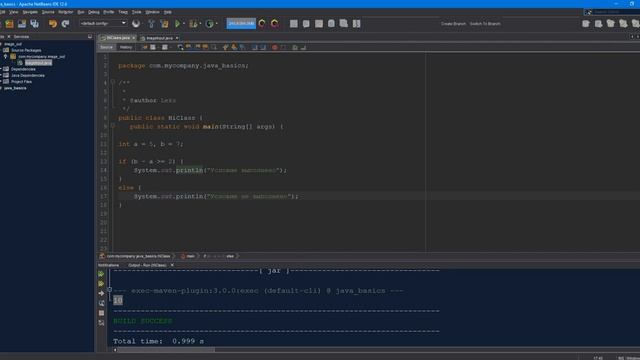Open the Team menu

123,12
